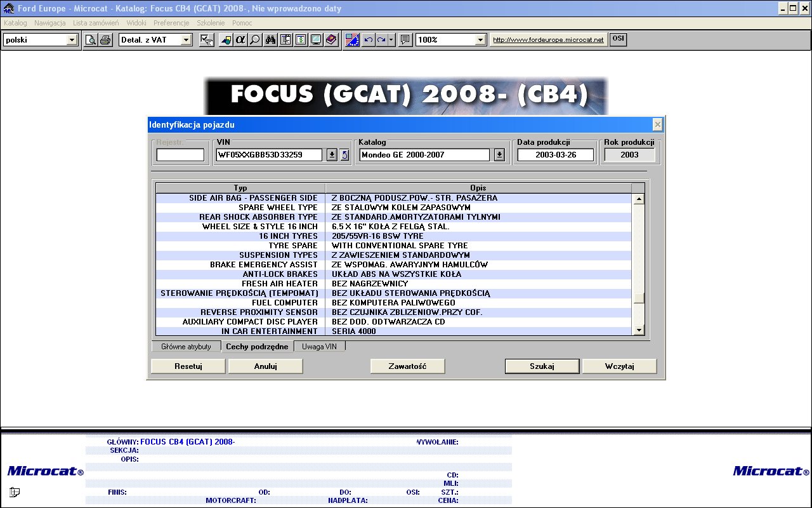Open the Katalog menu
This screenshot has width=812, height=508.
coord(15,23)
